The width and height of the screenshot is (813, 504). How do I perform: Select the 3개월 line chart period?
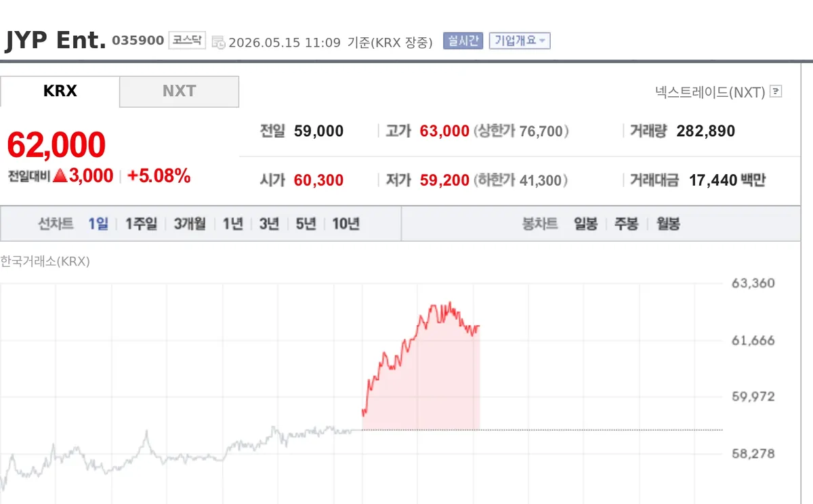coord(190,224)
